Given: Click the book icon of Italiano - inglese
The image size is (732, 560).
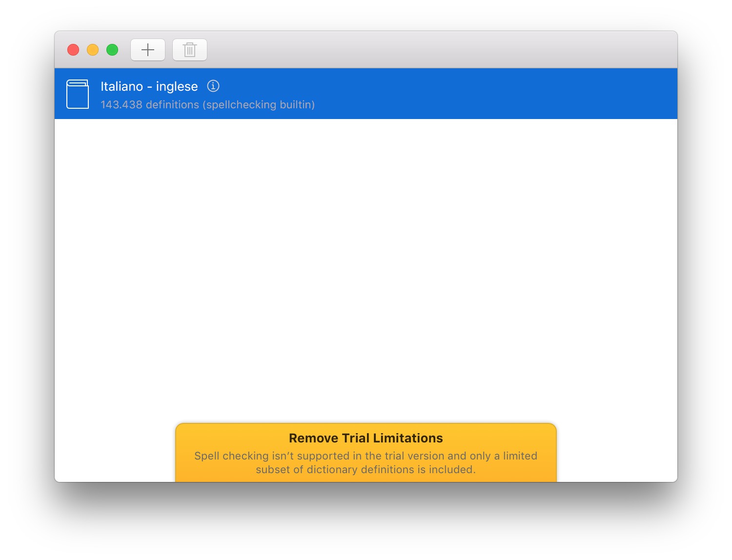Looking at the screenshot, I should tap(78, 94).
